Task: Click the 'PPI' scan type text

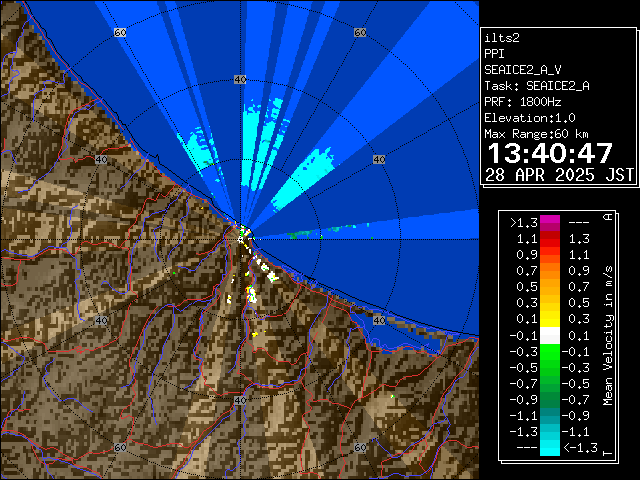Action: [x=494, y=54]
